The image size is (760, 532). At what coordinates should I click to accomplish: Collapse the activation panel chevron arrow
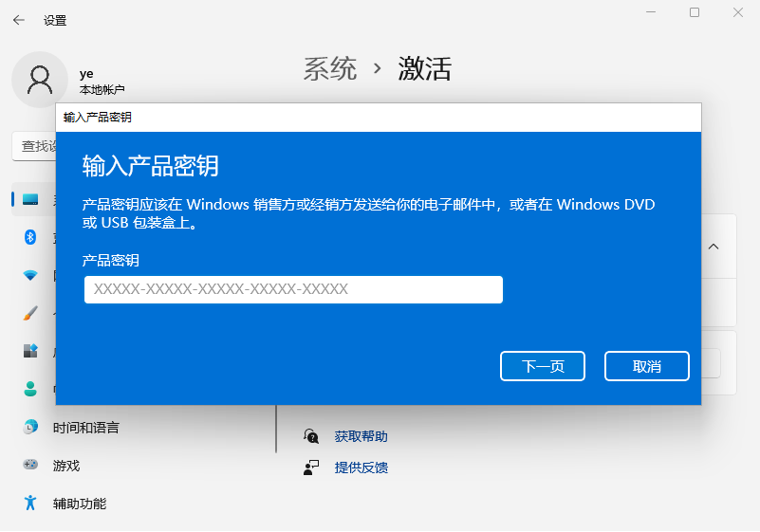click(714, 247)
